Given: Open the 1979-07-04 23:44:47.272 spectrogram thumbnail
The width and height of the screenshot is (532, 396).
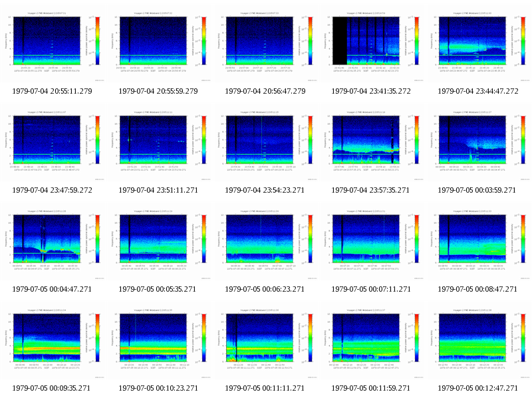Looking at the screenshot, I should tap(477, 47).
